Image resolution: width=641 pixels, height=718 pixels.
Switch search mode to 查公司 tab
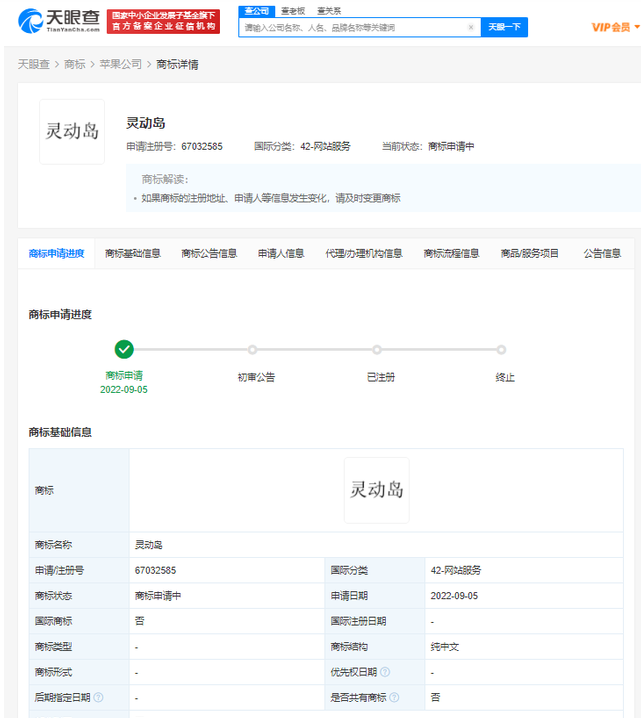256,11
